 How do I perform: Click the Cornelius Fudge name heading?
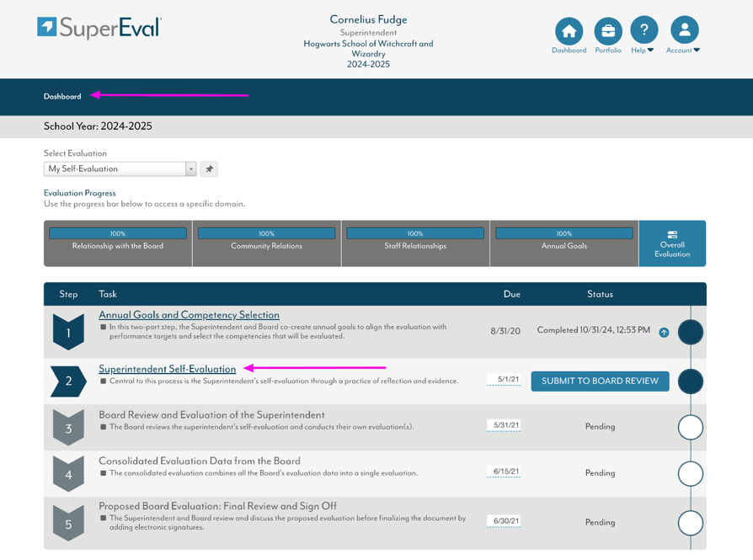click(x=368, y=19)
